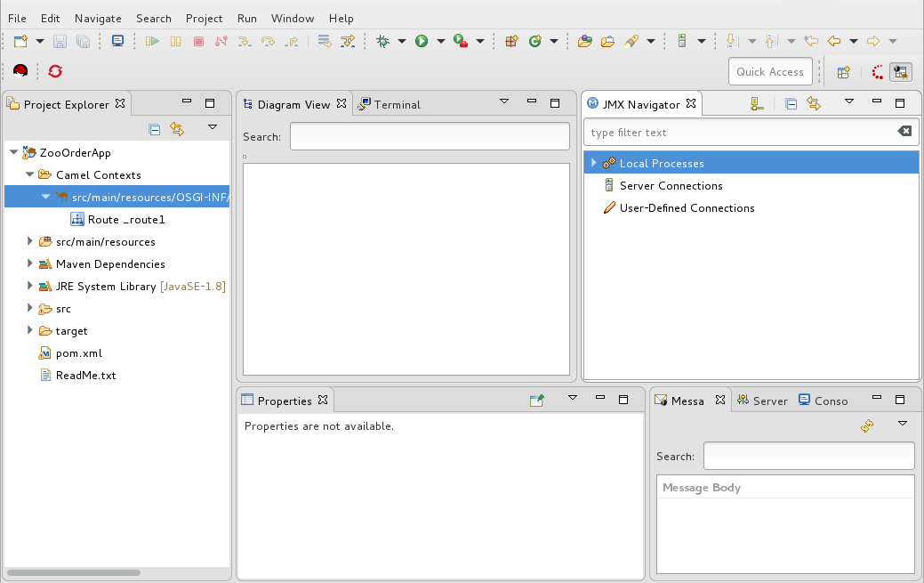Image resolution: width=924 pixels, height=583 pixels.
Task: Clear the JMX Navigator filter text
Action: click(x=904, y=132)
